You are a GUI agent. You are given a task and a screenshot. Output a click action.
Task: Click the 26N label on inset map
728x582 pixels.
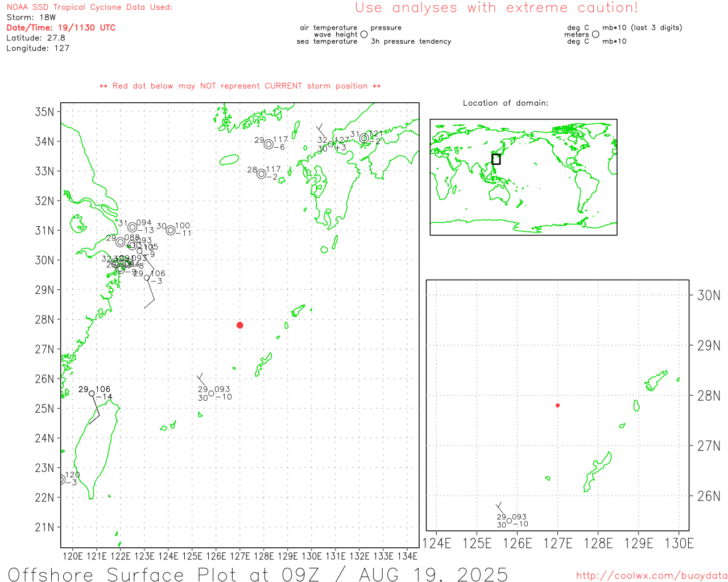pyautogui.click(x=709, y=496)
